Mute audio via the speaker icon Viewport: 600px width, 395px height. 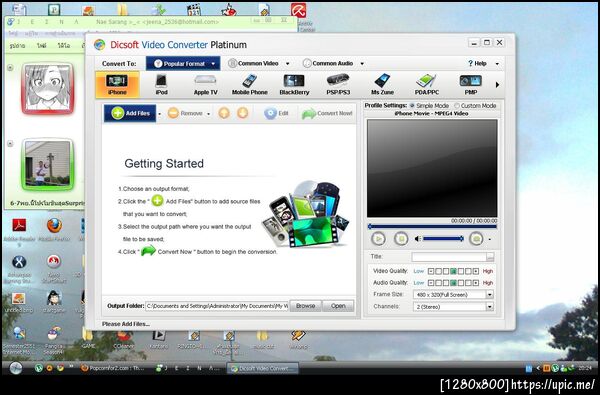click(418, 239)
